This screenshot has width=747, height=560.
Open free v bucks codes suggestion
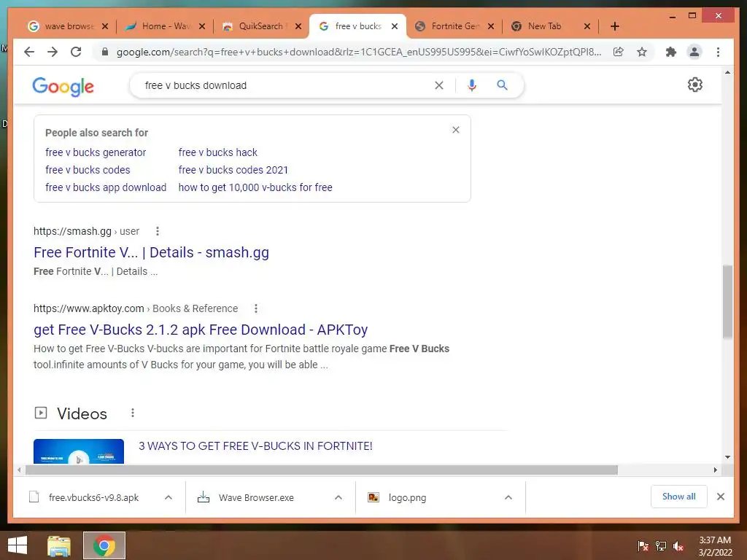point(88,170)
